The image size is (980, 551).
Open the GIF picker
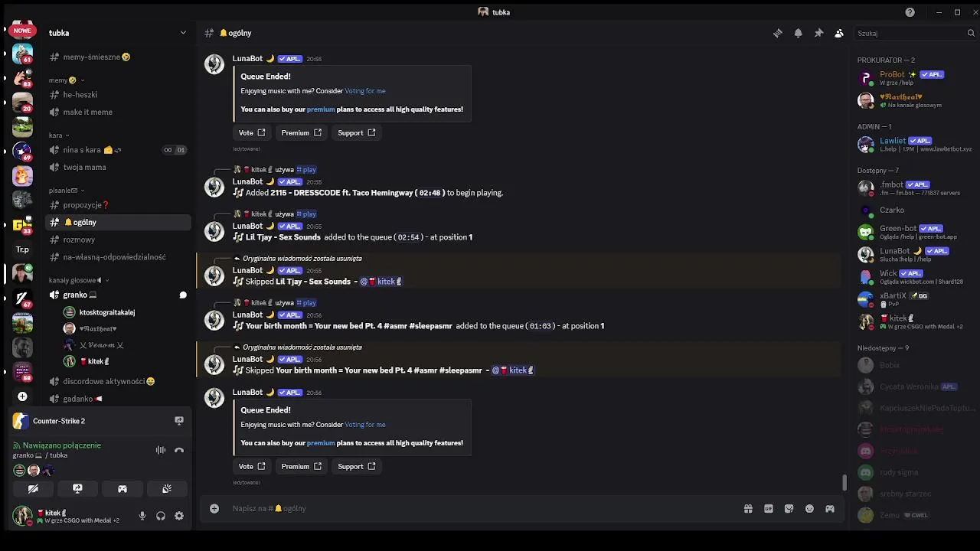coord(769,509)
